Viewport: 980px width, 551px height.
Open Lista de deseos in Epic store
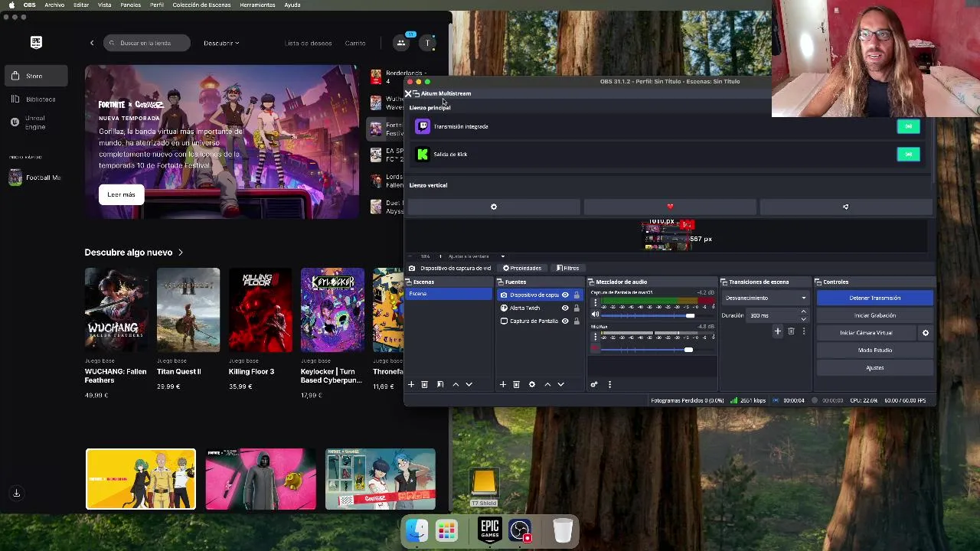click(x=308, y=43)
